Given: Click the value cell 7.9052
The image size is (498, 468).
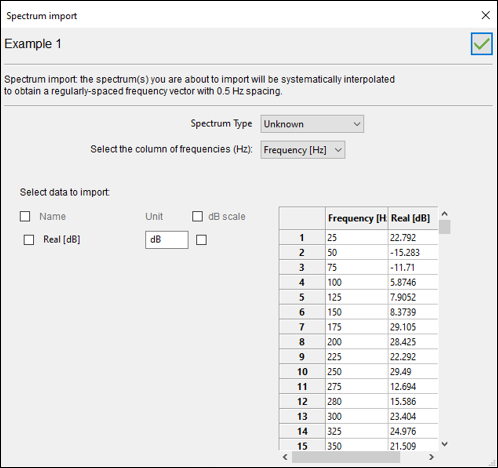Looking at the screenshot, I should pyautogui.click(x=413, y=297).
